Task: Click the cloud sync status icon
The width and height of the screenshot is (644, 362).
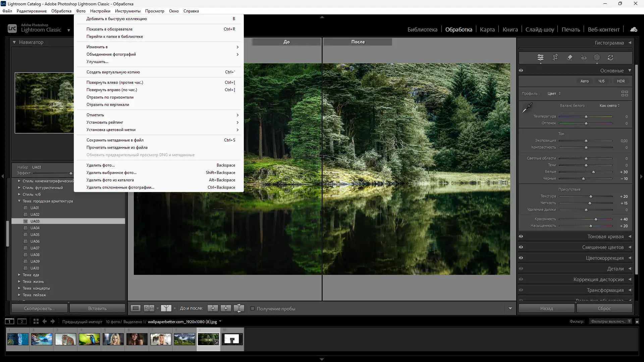Action: [x=634, y=29]
